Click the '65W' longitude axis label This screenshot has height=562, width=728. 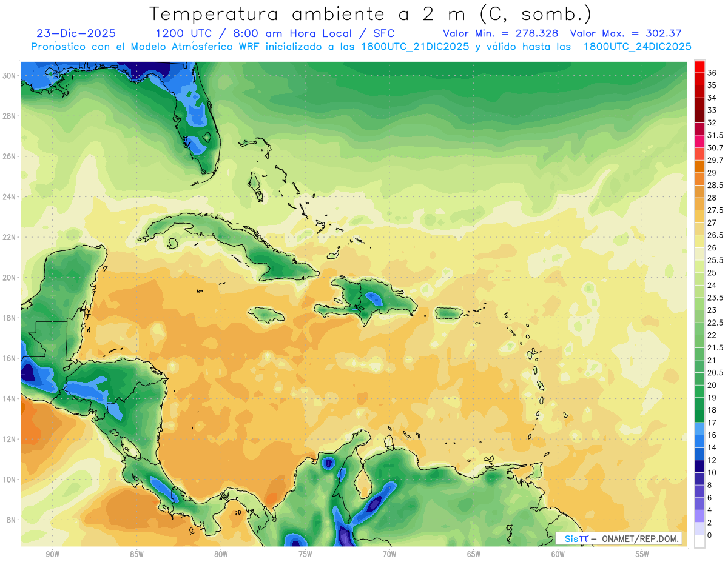474,554
